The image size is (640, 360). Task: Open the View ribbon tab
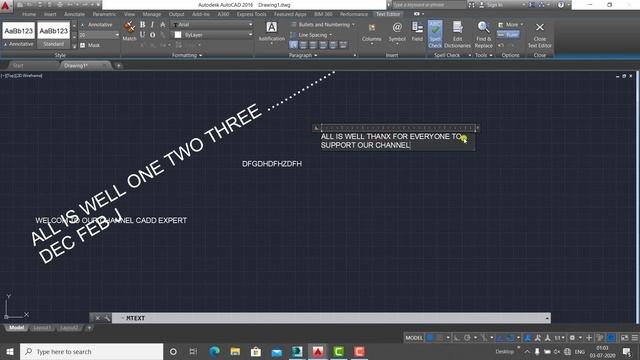click(129, 14)
